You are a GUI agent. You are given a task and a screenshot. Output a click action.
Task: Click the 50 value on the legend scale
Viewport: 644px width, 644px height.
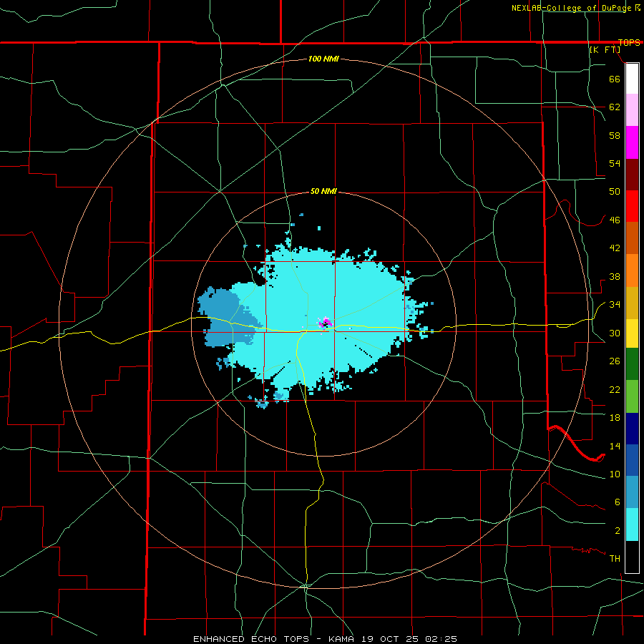coord(615,192)
